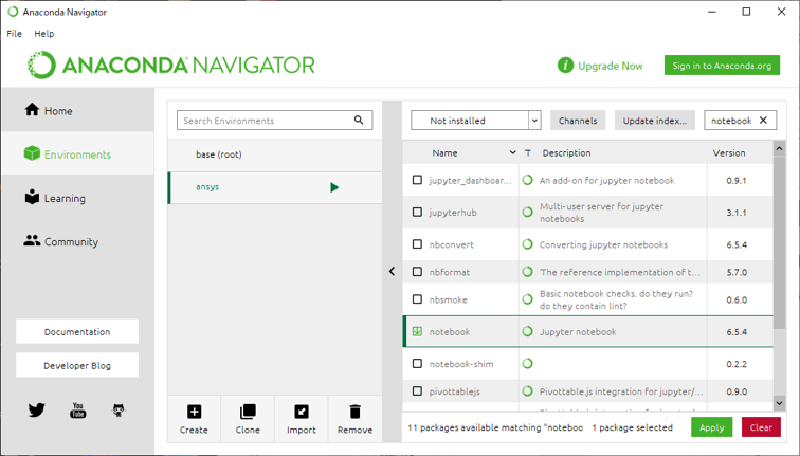
Task: Click the Twitter icon in sidebar
Action: pyautogui.click(x=37, y=410)
